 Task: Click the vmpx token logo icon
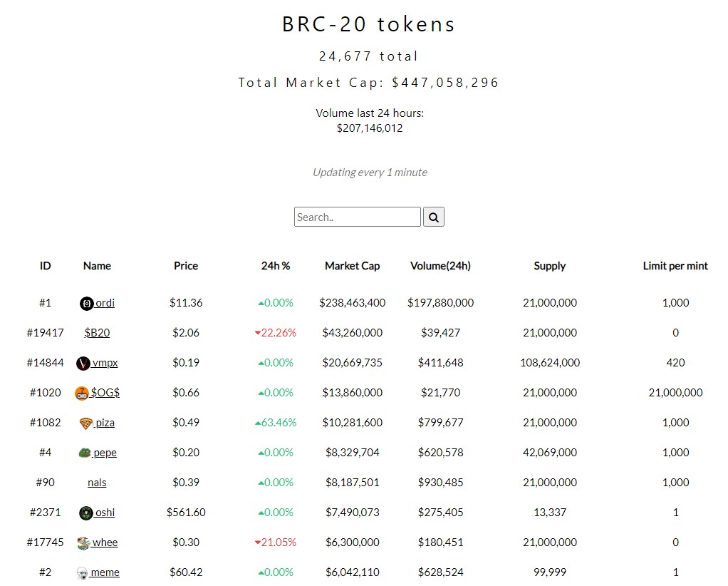83,364
